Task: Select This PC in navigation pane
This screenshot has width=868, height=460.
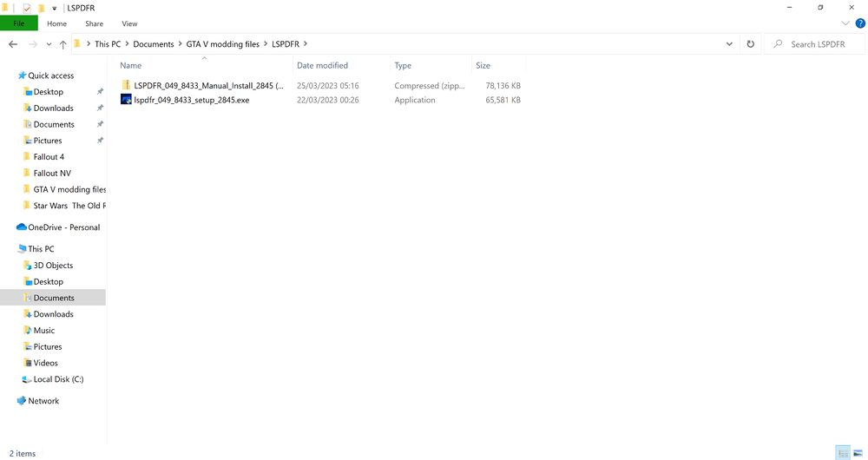Action: (x=41, y=249)
